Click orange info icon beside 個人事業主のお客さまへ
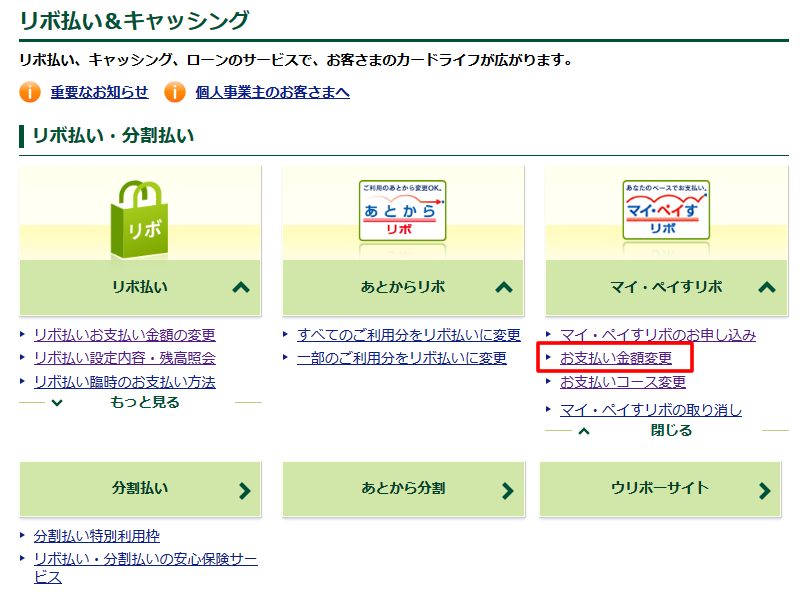 (x=175, y=92)
